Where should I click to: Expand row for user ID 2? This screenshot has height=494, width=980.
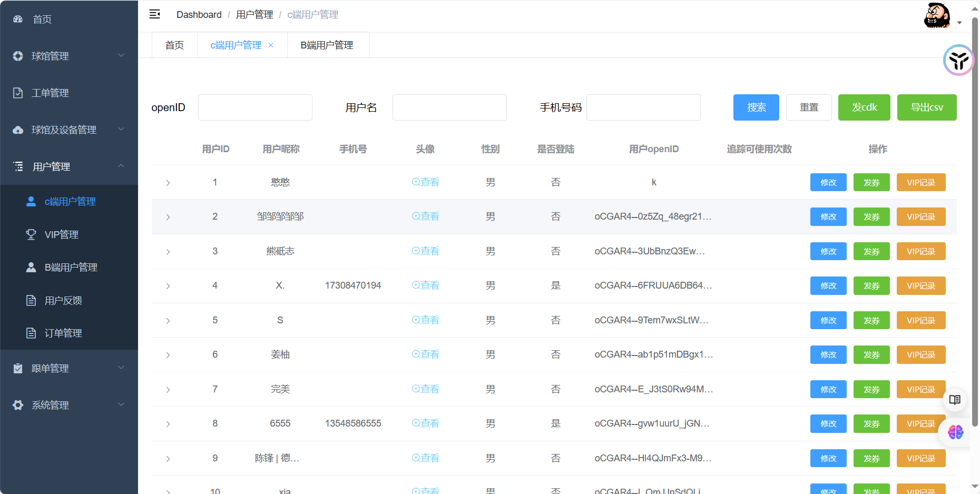pyautogui.click(x=168, y=217)
